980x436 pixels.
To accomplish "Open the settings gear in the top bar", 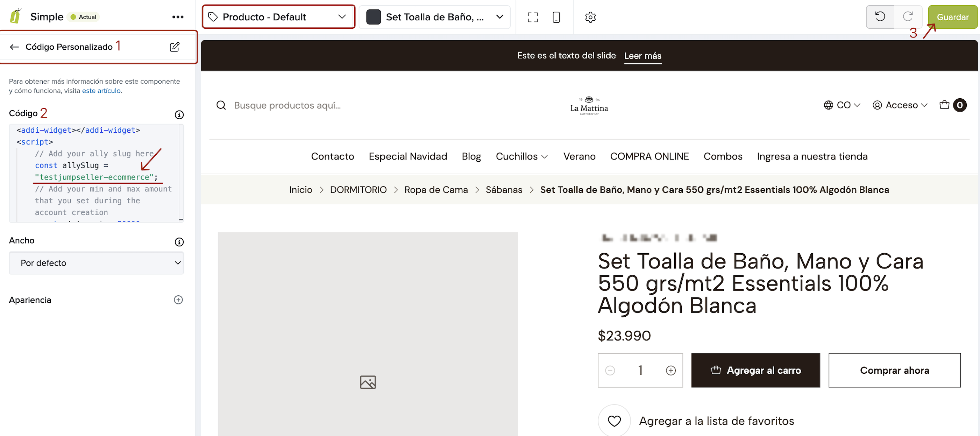I will pos(590,17).
